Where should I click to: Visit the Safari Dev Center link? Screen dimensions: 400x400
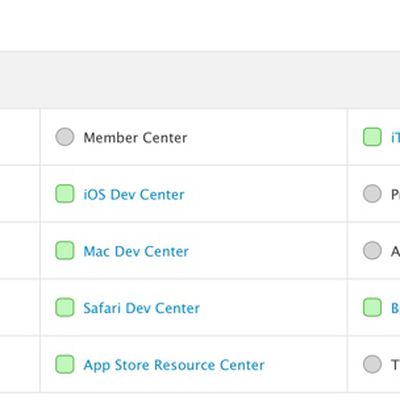(x=142, y=308)
